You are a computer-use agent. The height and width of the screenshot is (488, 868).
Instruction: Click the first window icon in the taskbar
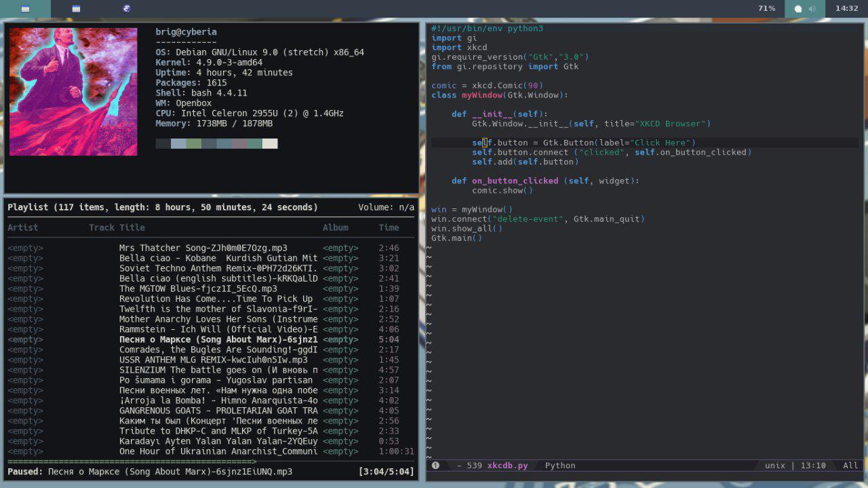[25, 9]
